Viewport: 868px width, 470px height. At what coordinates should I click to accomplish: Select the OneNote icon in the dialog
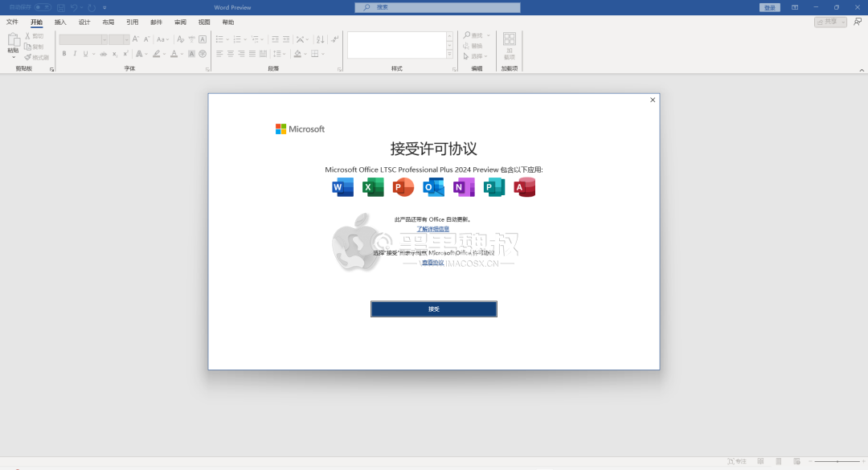click(x=464, y=186)
